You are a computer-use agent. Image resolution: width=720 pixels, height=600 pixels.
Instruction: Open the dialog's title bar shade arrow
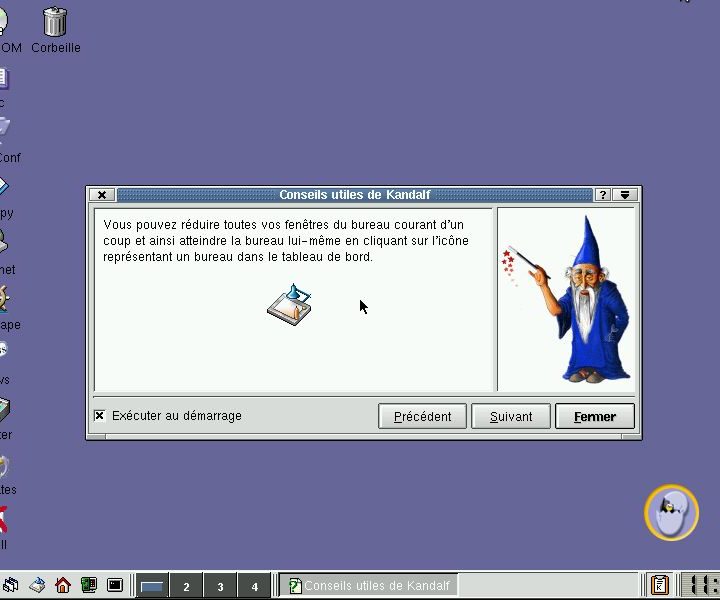tap(625, 195)
